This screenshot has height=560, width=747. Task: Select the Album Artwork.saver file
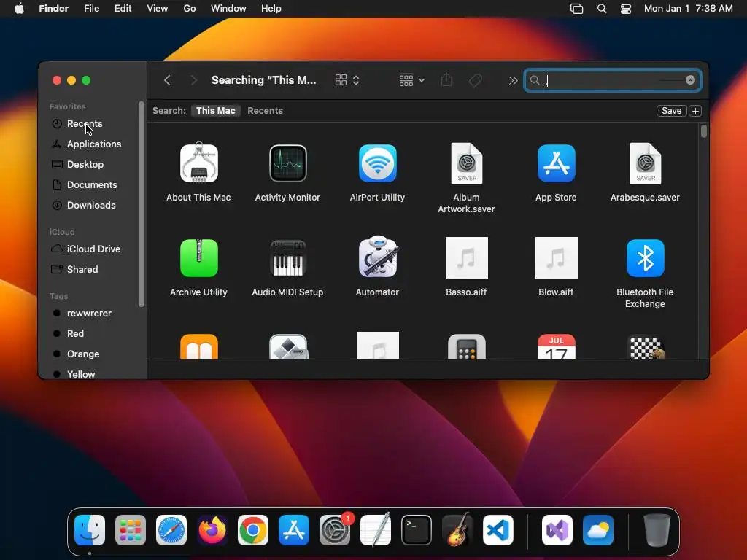tap(466, 163)
